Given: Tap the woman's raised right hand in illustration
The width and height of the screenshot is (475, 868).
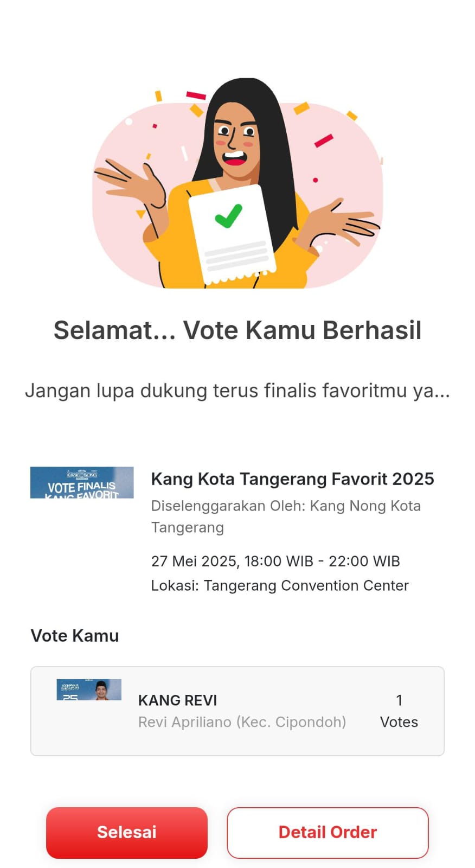Looking at the screenshot, I should (130, 182).
